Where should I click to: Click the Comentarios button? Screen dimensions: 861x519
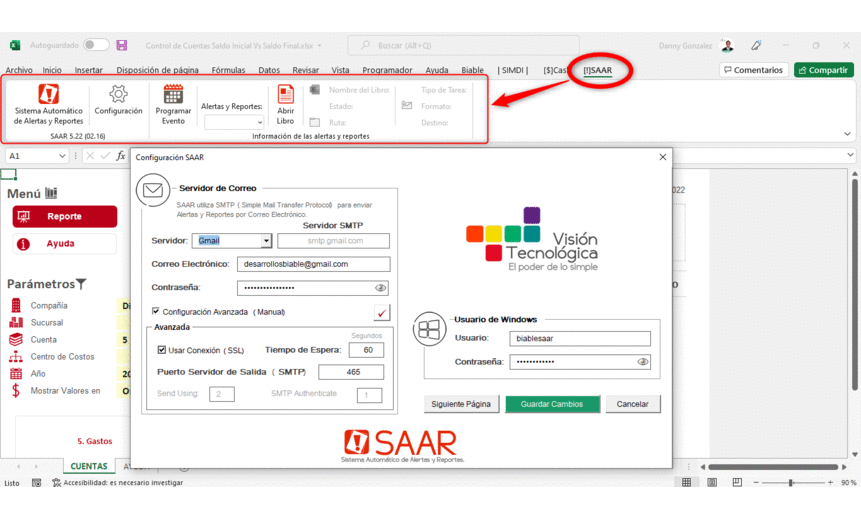[x=753, y=70]
